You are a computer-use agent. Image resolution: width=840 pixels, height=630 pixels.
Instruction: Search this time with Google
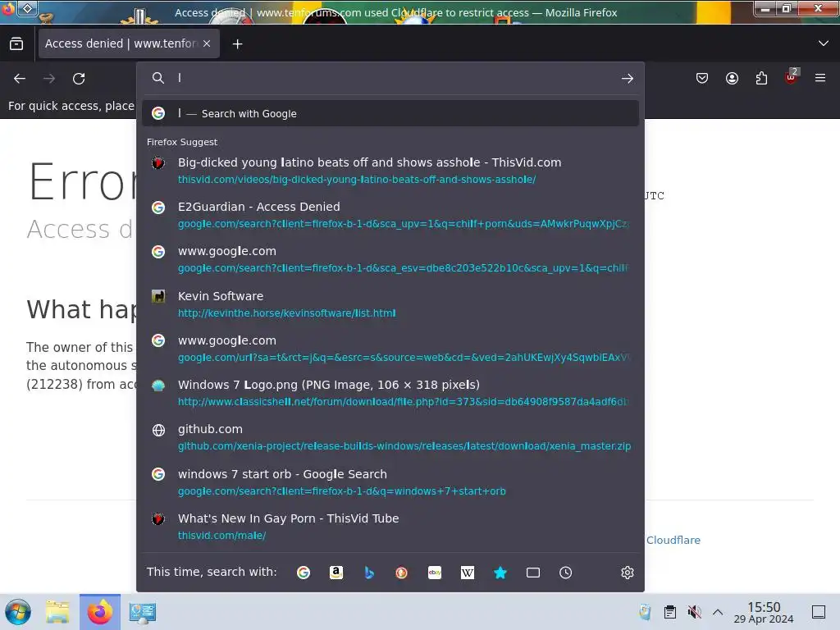[304, 573]
